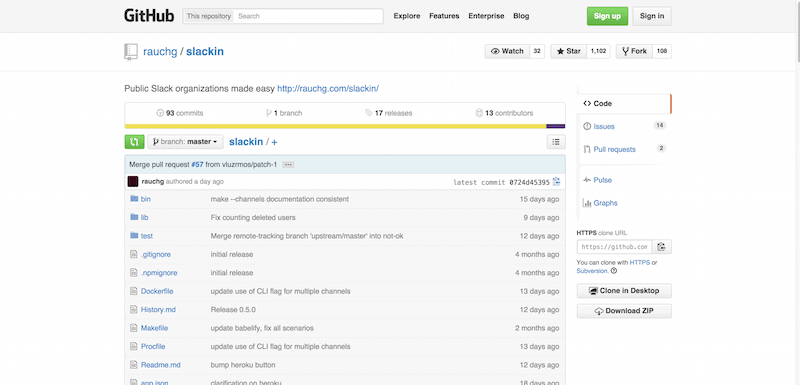Click the Watch button
800x385 pixels.
[x=507, y=51]
